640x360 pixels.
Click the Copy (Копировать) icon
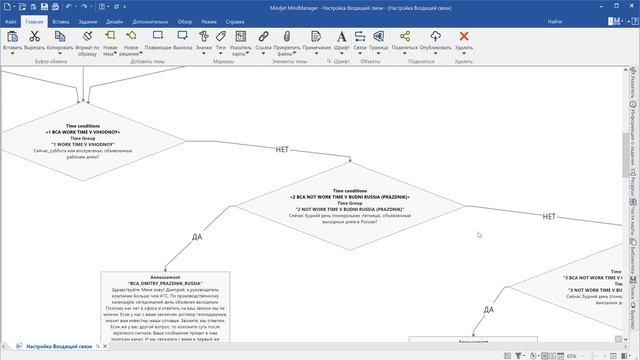coord(60,37)
